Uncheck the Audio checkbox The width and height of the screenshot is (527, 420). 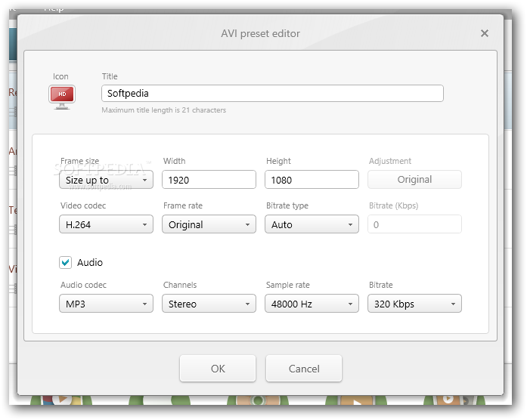tap(66, 262)
